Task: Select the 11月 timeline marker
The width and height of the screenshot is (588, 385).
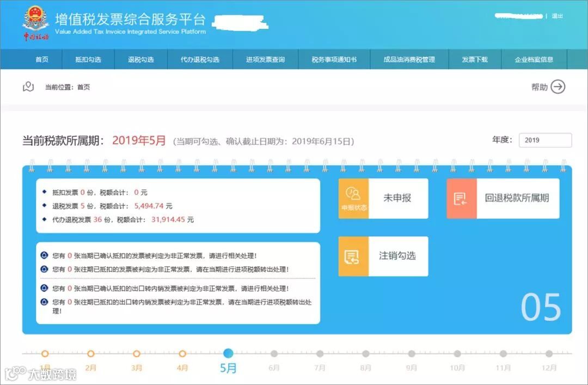Action: [503, 353]
